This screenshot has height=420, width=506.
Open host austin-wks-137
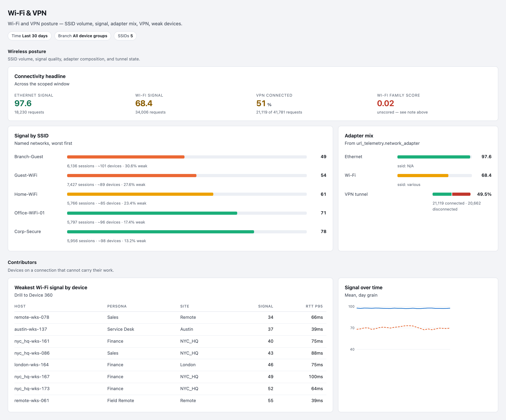click(x=31, y=329)
